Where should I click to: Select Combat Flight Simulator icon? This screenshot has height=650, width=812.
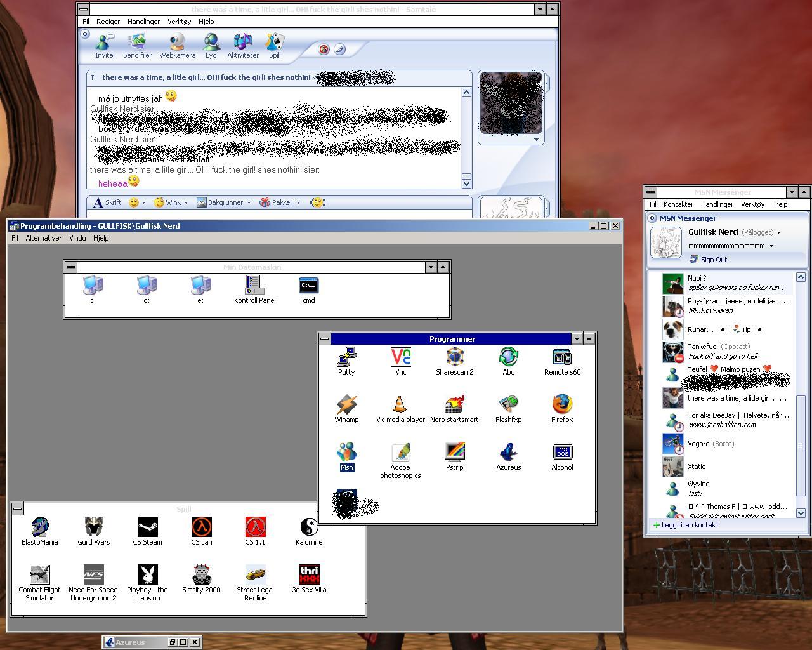tap(39, 583)
